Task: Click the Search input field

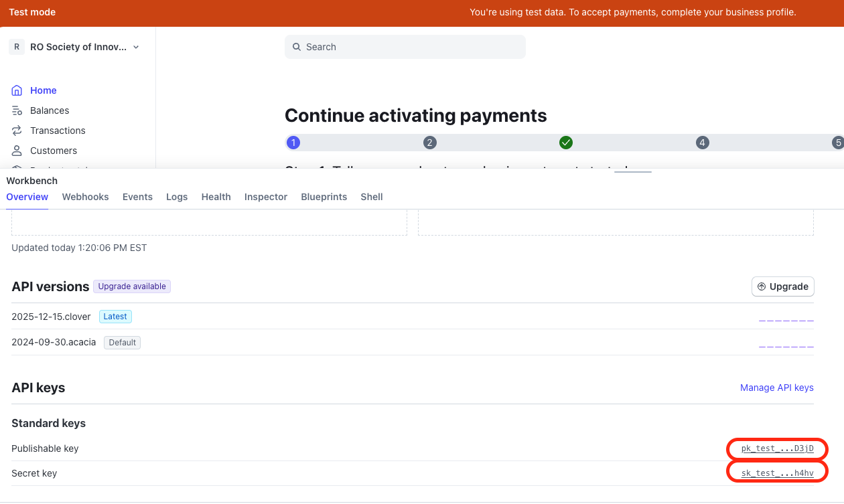Action: pos(405,47)
